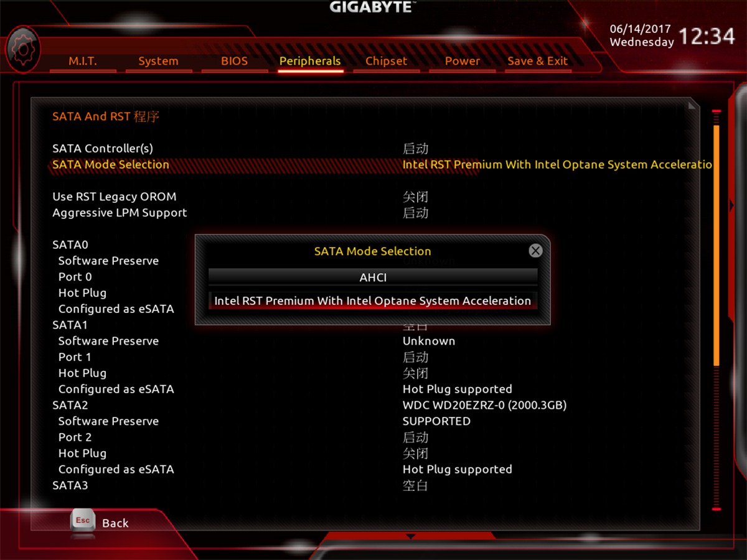This screenshot has height=560, width=747.
Task: Click the bottom center down arrow
Action: [x=411, y=536]
